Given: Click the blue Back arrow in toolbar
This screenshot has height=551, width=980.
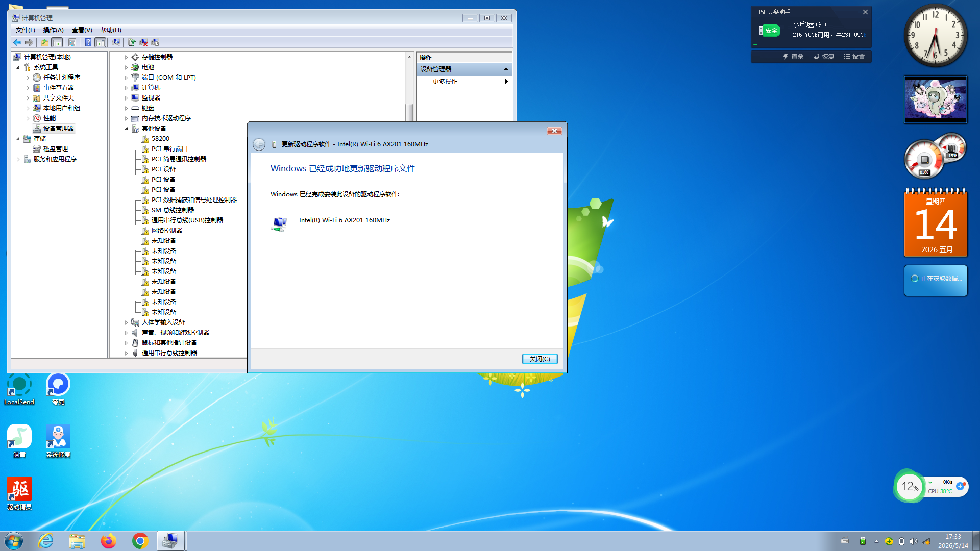Looking at the screenshot, I should tap(17, 43).
